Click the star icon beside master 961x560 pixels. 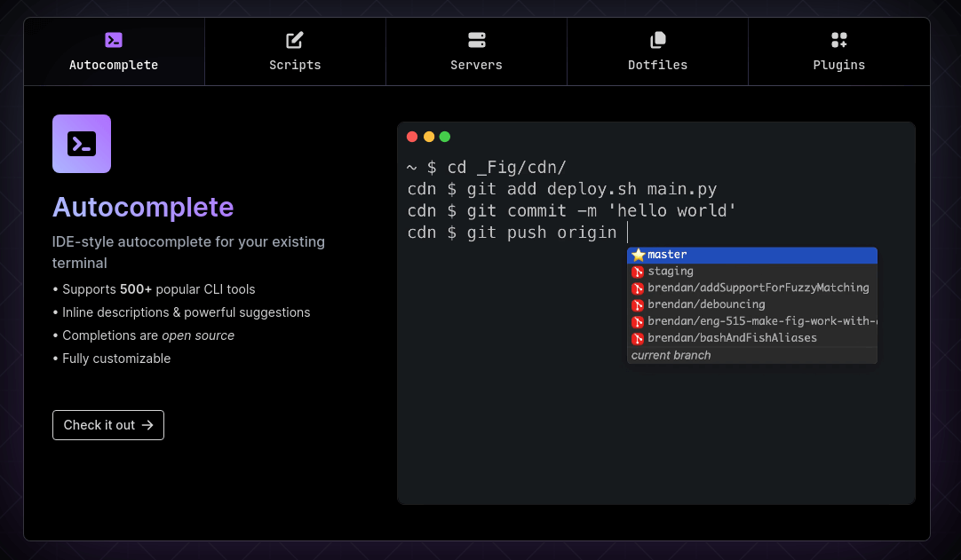click(x=638, y=256)
